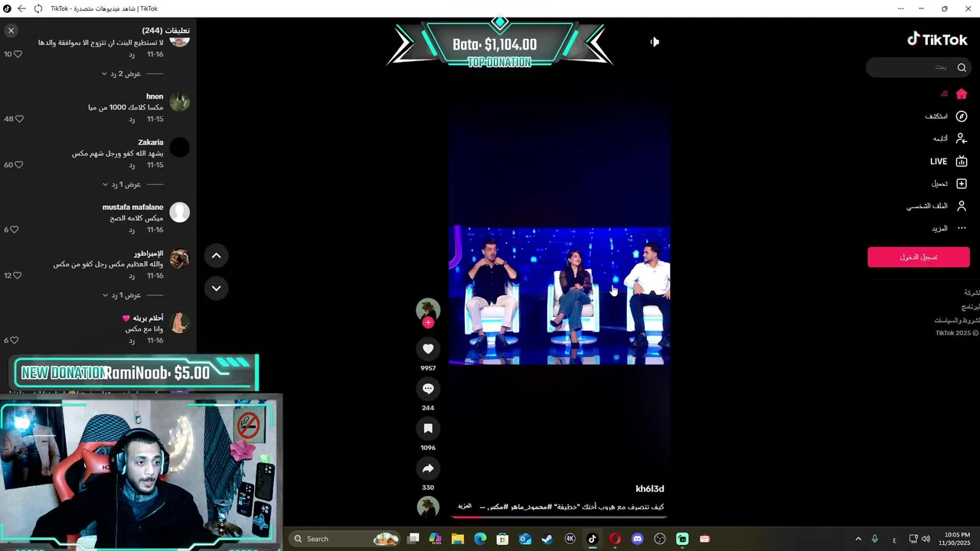
Task: Open the For You home tab
Action: pos(955,94)
